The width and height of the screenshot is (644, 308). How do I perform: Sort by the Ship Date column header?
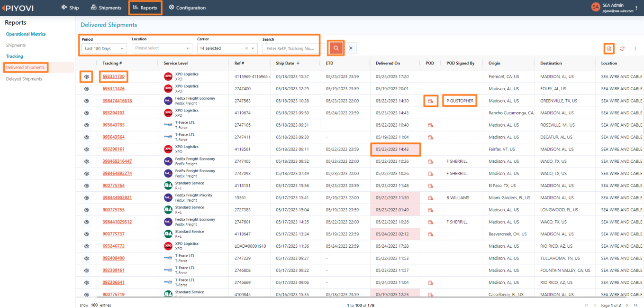[x=287, y=63]
